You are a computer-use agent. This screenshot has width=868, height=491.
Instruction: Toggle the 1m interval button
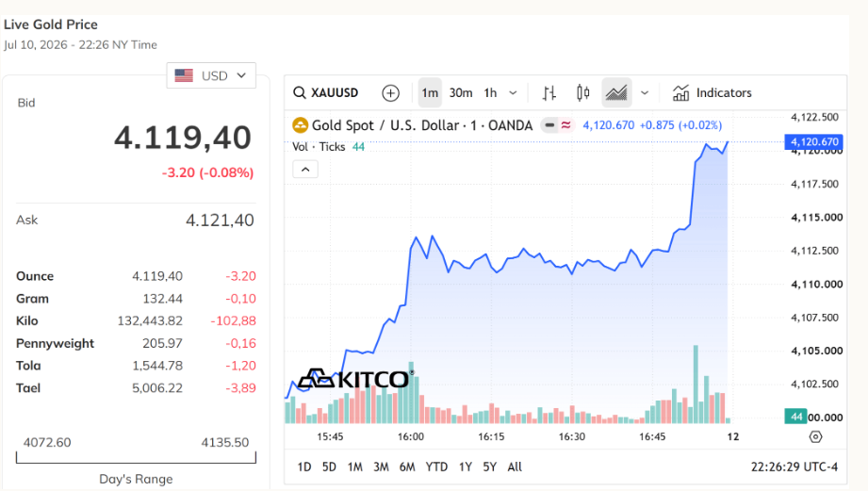(430, 93)
